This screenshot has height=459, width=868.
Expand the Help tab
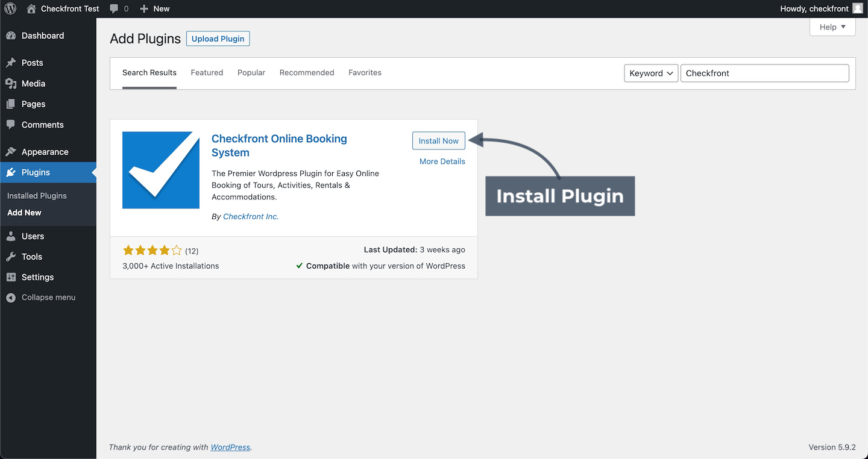coord(832,27)
